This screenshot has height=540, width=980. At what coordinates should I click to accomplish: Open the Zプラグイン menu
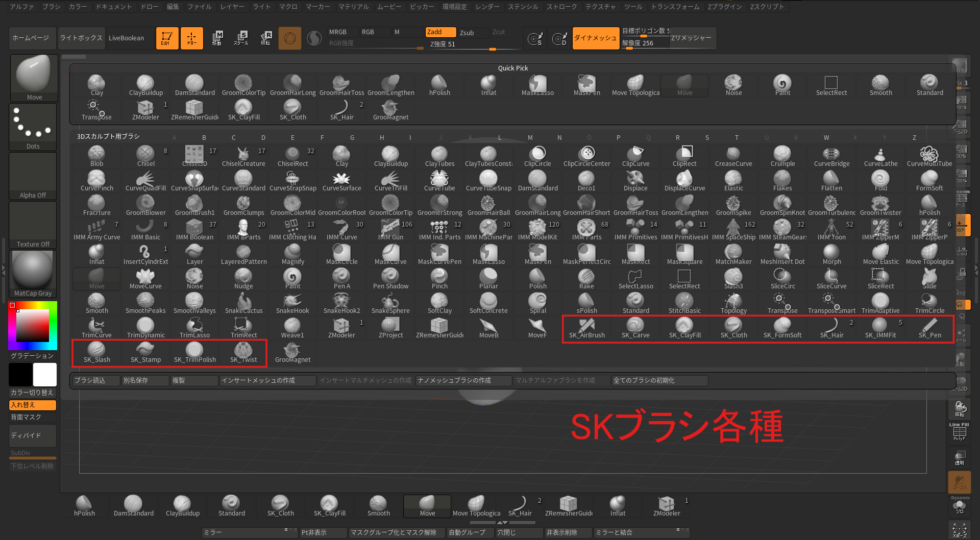[725, 7]
